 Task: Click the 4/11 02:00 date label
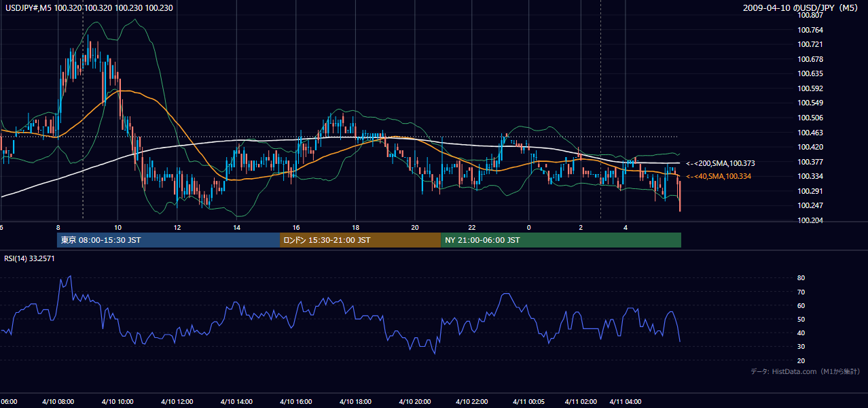(581, 401)
